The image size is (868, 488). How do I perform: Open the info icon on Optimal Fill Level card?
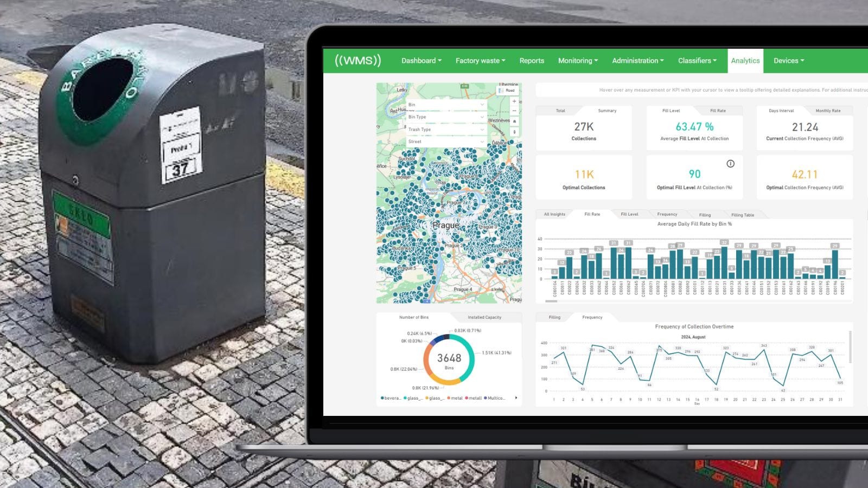click(x=730, y=164)
